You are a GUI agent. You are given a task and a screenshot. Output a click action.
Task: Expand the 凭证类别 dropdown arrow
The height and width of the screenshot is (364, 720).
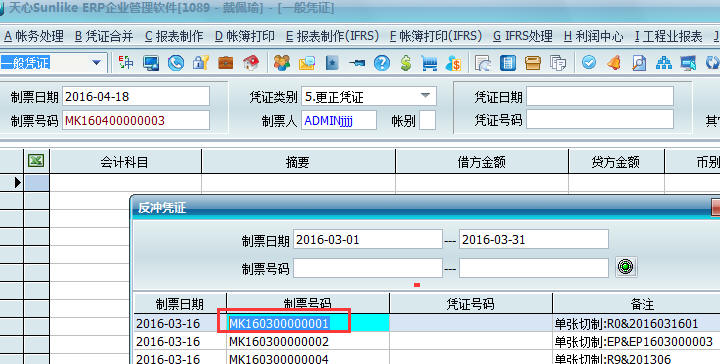coord(425,96)
